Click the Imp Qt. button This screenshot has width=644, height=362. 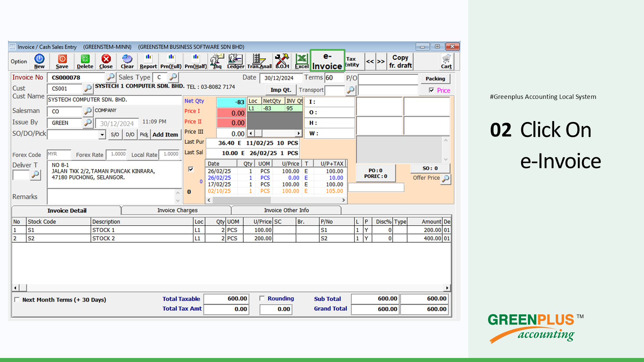(281, 90)
